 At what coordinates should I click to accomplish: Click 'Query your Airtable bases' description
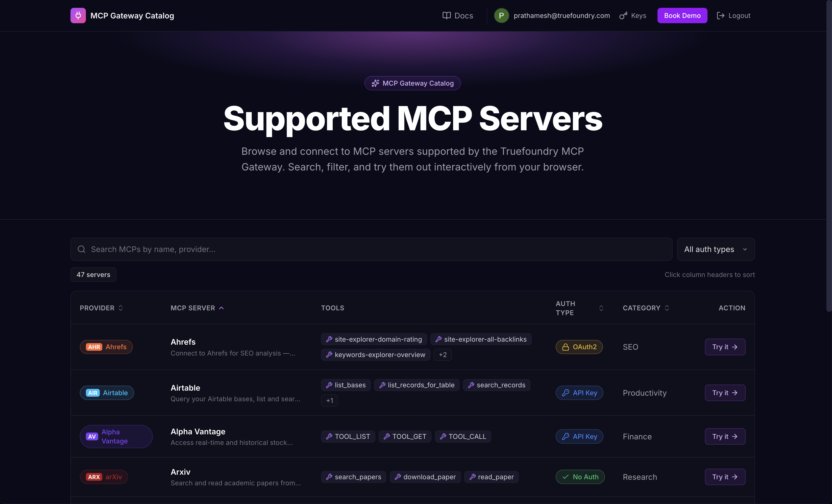point(235,399)
